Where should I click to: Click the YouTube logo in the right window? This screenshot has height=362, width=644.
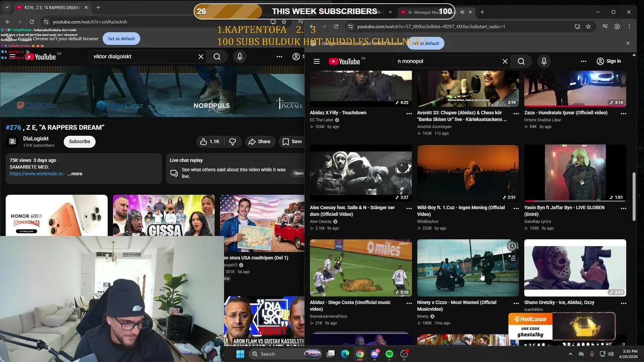[x=345, y=61]
